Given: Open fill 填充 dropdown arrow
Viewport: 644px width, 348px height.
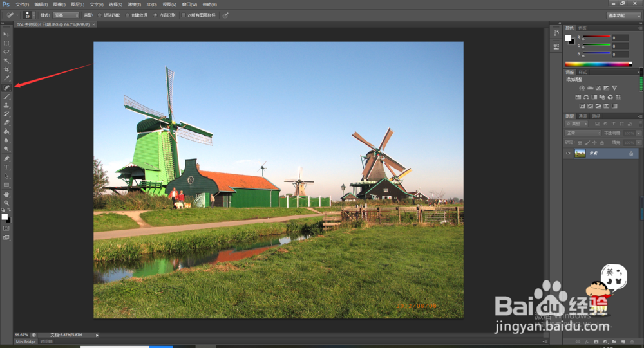Looking at the screenshot, I should tap(639, 142).
